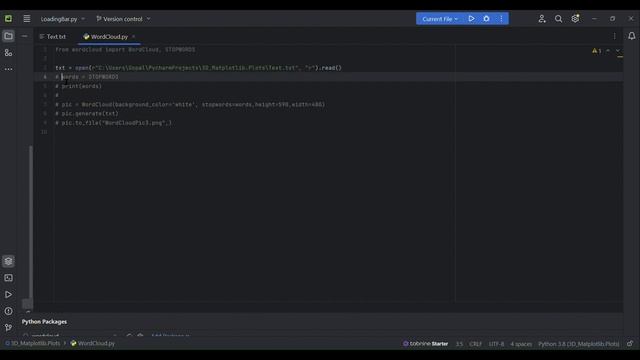The height and width of the screenshot is (360, 640).
Task: Click the commented pic.to_file line
Action: pos(113,122)
